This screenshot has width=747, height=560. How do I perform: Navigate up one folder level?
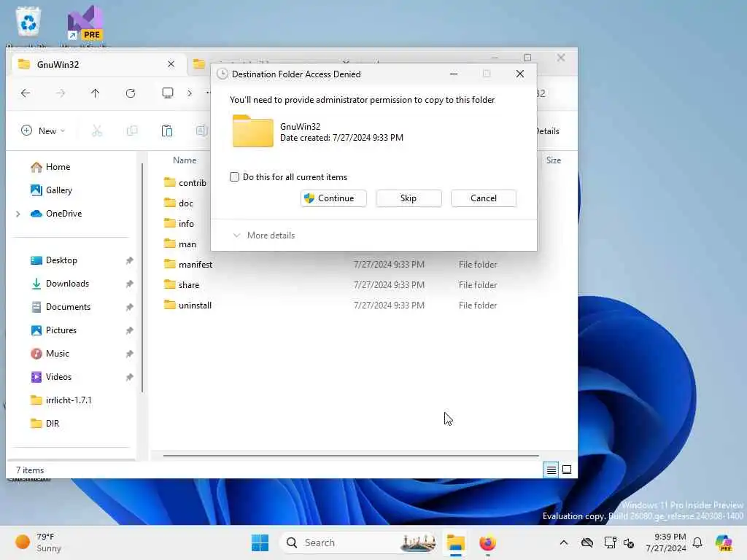96,93
